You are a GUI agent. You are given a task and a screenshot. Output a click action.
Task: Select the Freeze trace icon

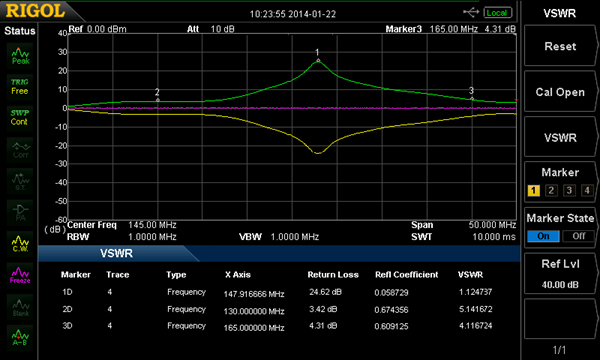pyautogui.click(x=20, y=275)
